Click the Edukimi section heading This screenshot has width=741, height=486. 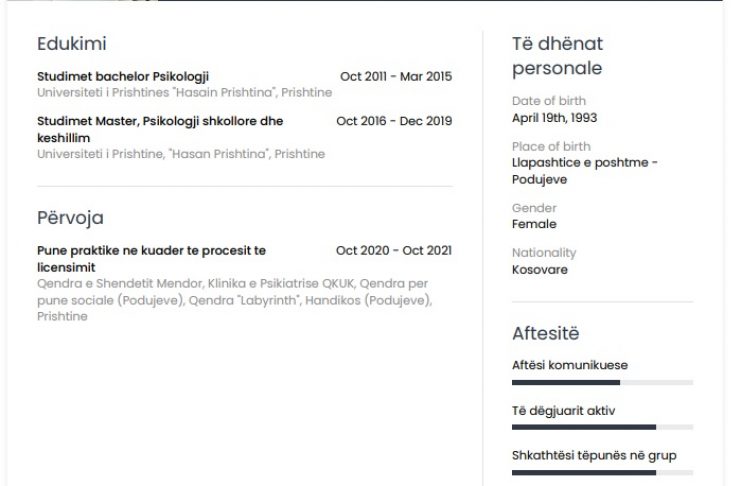coord(72,44)
